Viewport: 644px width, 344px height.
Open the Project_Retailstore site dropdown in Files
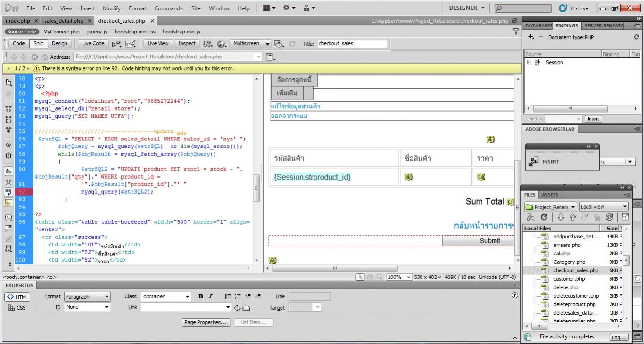551,207
